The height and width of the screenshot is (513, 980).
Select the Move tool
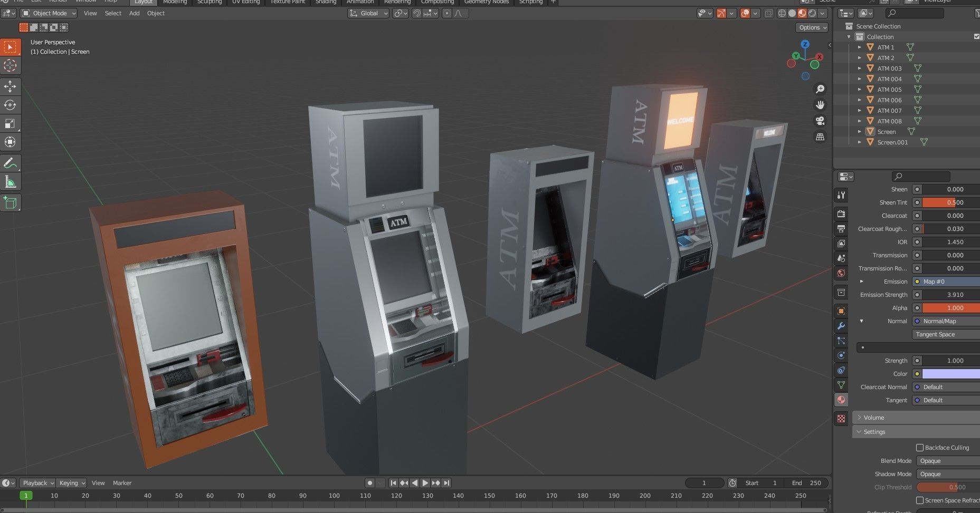tap(11, 86)
